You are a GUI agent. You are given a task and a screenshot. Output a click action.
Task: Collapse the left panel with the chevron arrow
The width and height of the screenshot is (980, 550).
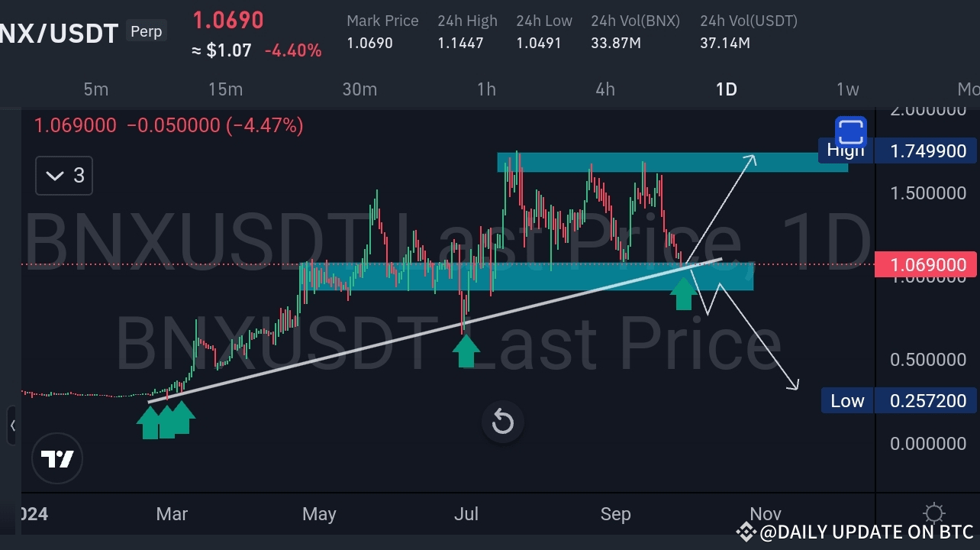[x=14, y=425]
